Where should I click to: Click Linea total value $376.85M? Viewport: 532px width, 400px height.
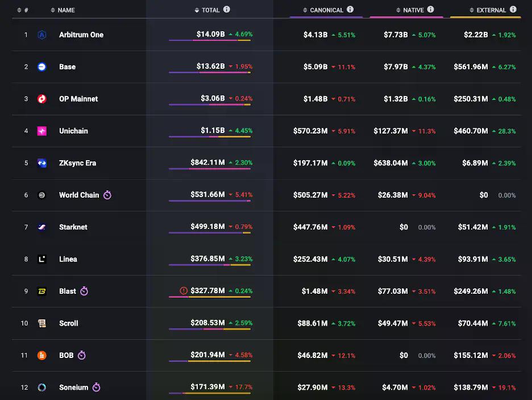(x=207, y=259)
